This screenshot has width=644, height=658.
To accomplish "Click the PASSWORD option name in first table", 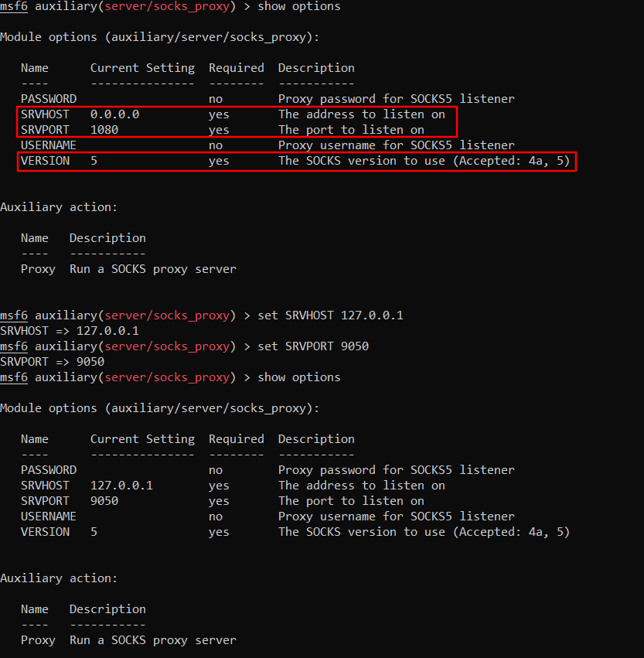I will [x=48, y=99].
